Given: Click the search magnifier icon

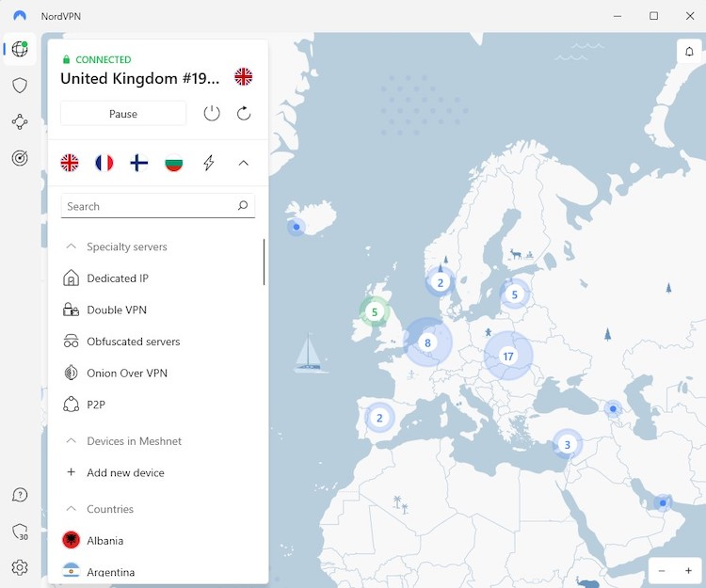Looking at the screenshot, I should pos(243,206).
